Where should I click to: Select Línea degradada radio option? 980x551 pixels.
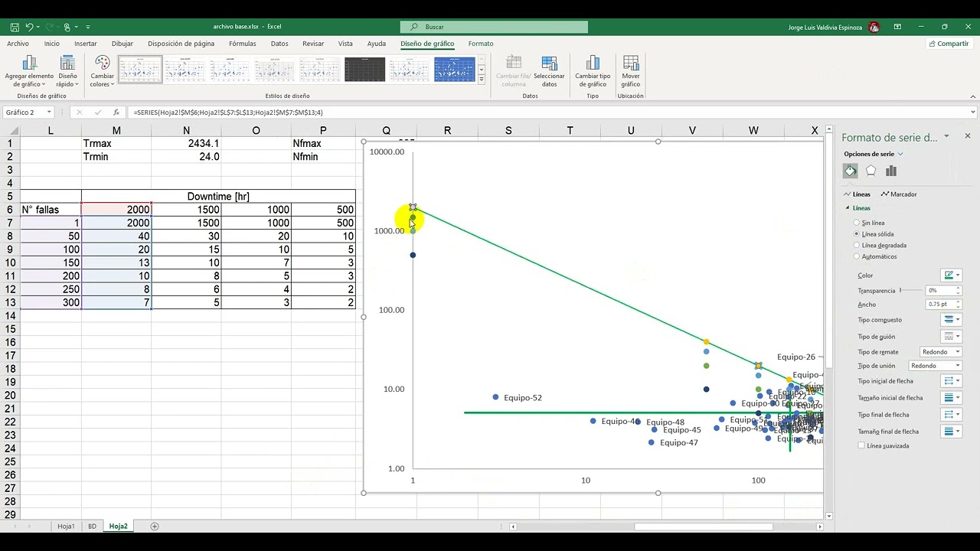(x=856, y=246)
